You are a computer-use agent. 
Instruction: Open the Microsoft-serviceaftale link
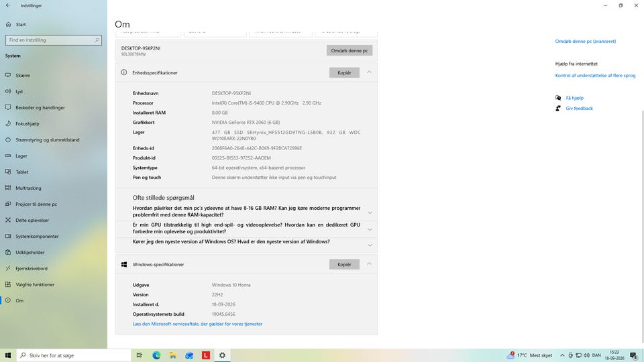pos(197,324)
